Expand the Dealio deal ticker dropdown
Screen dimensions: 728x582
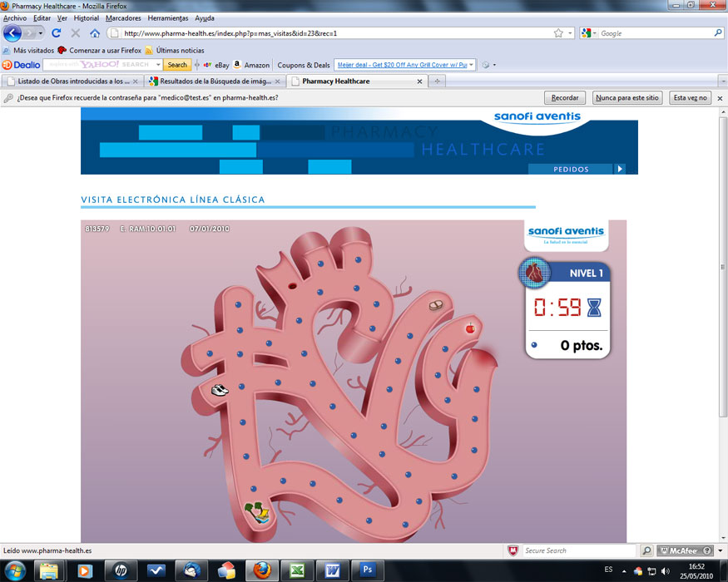[471, 65]
